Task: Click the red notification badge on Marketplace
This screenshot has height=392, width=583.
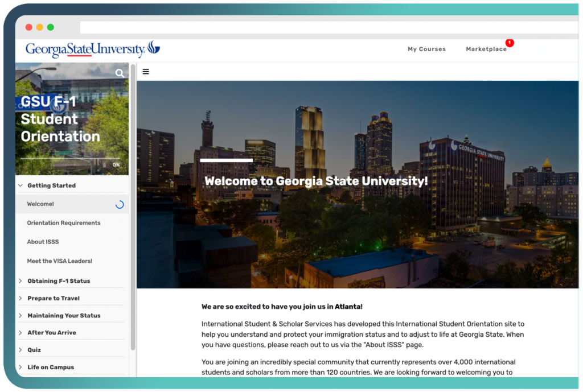Action: (x=509, y=43)
